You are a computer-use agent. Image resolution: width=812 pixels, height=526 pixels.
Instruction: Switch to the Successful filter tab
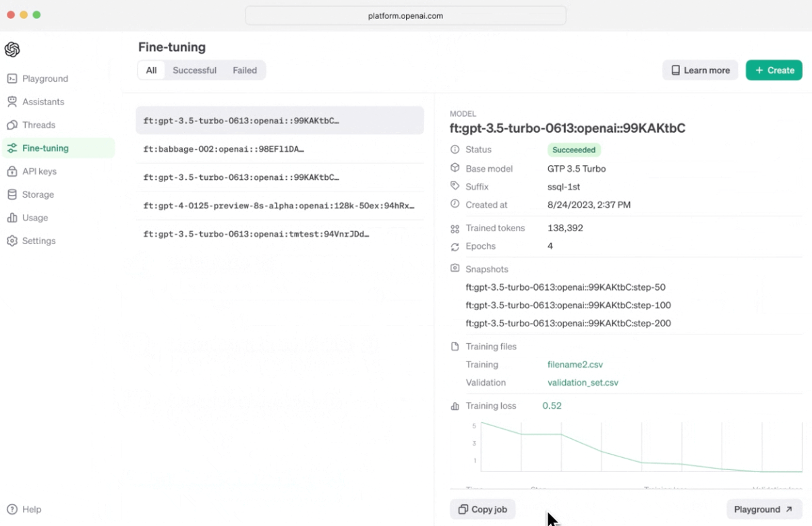click(194, 70)
